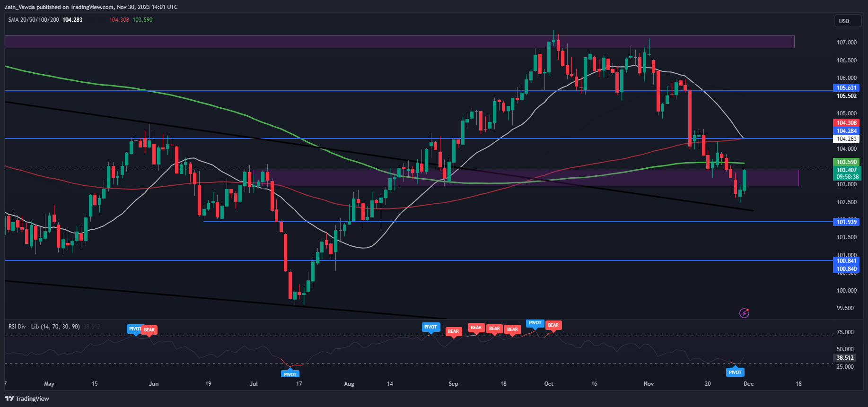Click the 100.000 price axis label
Image resolution: width=868 pixels, height=407 pixels.
click(x=846, y=291)
